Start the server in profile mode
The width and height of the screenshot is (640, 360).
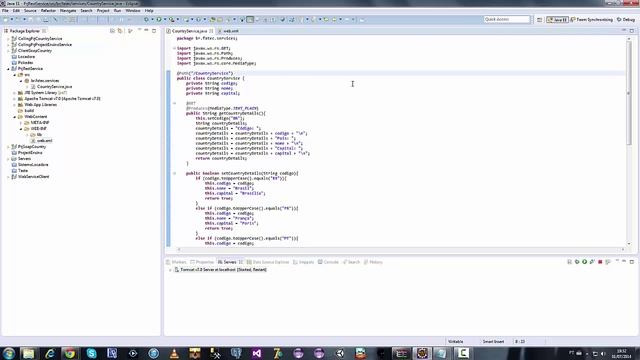click(592, 262)
